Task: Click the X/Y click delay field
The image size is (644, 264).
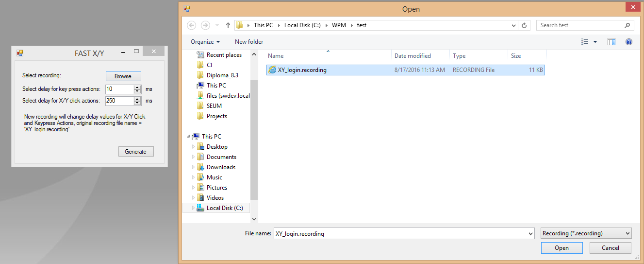Action: pyautogui.click(x=119, y=101)
